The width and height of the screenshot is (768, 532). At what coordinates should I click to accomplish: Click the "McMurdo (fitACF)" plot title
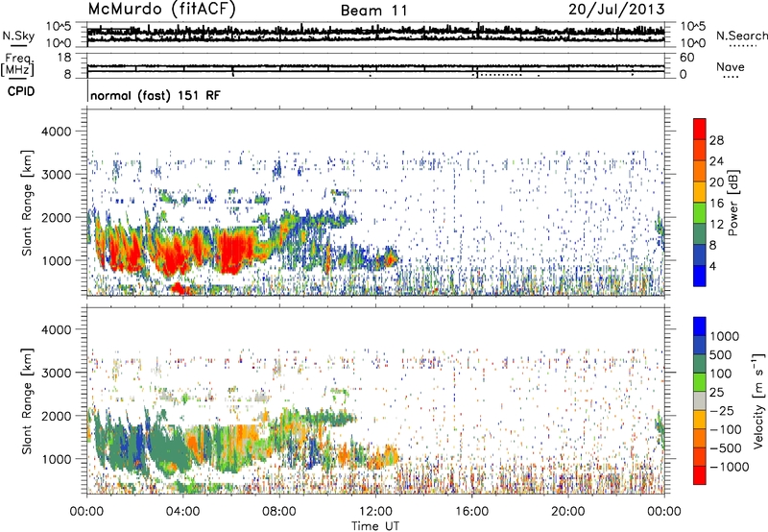pos(161,10)
